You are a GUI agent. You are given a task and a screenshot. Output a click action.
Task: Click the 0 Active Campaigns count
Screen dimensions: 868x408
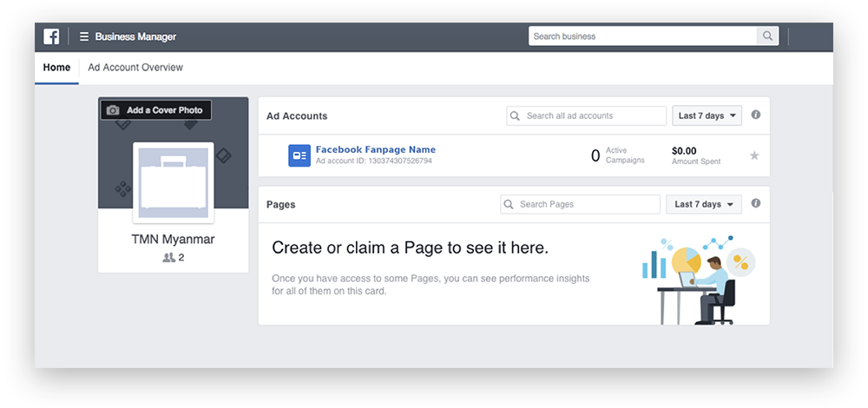[595, 156]
